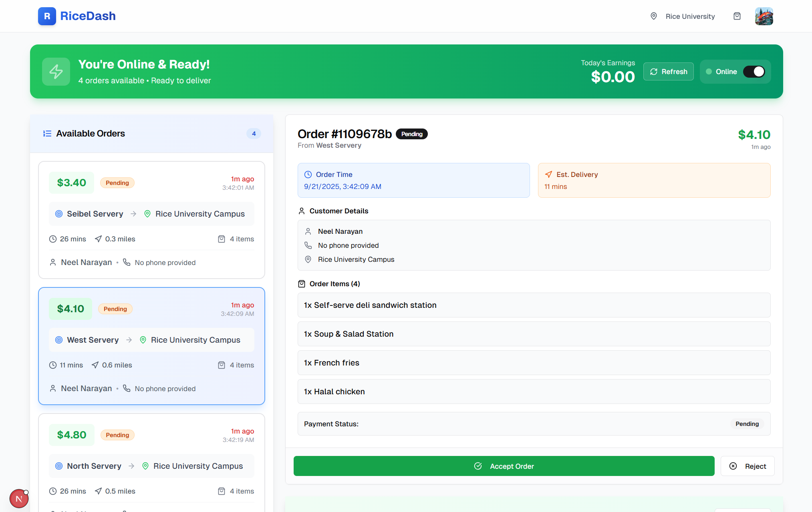Click the Accept Order button
Viewport: 812px width, 512px height.
504,466
